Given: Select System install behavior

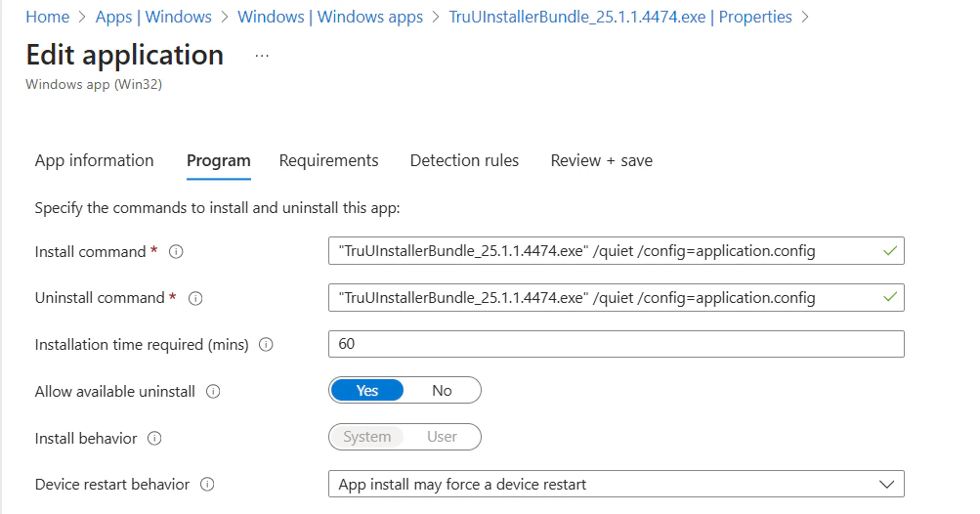Looking at the screenshot, I should coord(366,437).
